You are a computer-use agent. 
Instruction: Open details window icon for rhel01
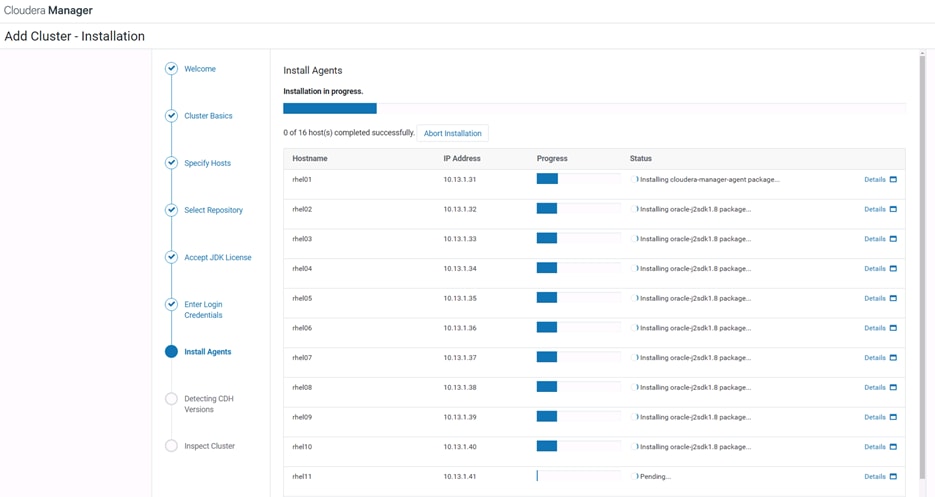point(893,179)
